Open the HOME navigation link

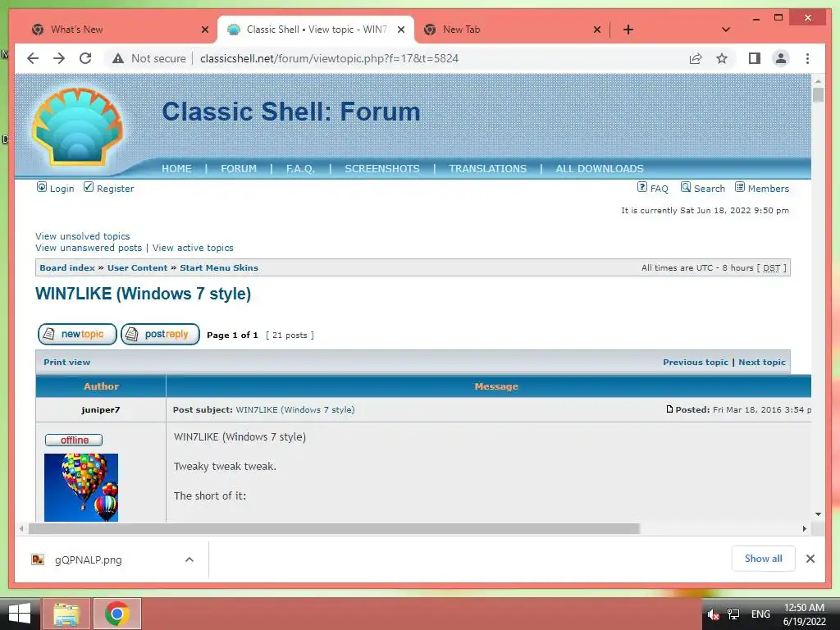(176, 169)
